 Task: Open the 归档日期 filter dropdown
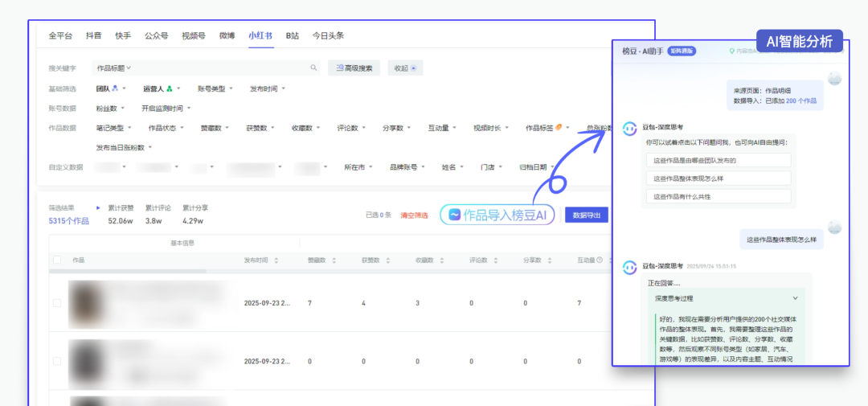point(536,166)
